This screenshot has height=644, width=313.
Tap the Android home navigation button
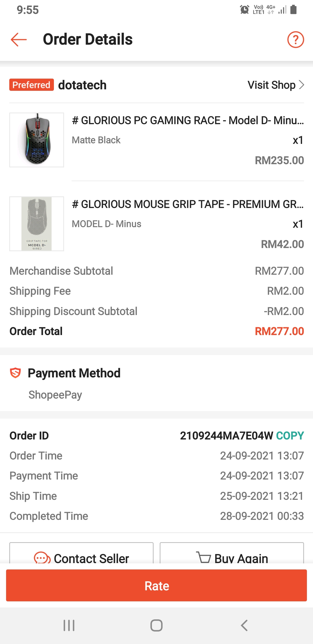[x=156, y=625]
